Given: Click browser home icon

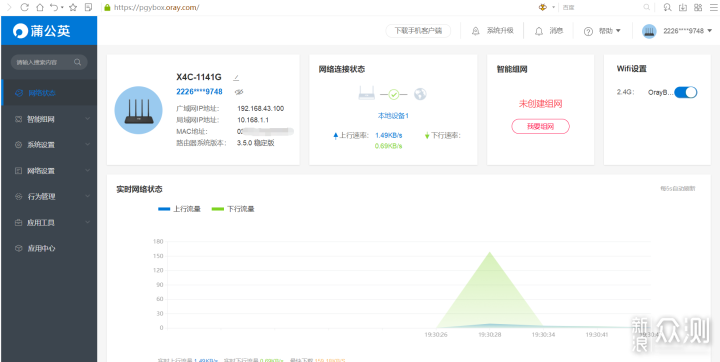Looking at the screenshot, I should [40, 7].
